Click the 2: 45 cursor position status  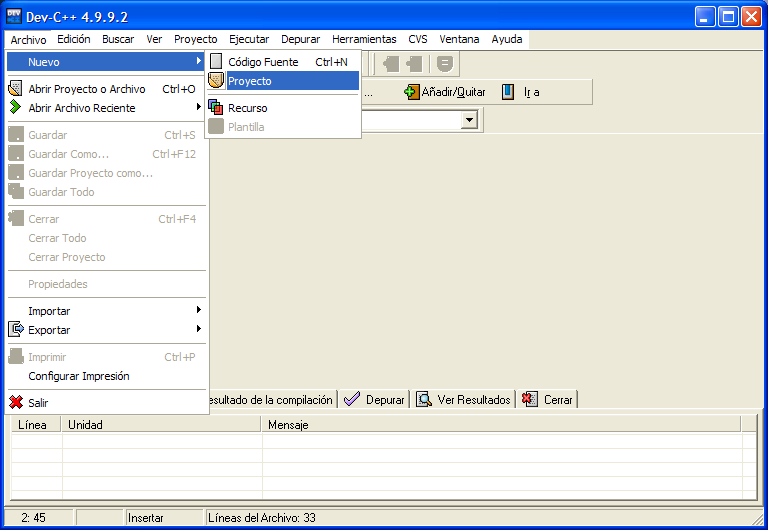click(34, 517)
